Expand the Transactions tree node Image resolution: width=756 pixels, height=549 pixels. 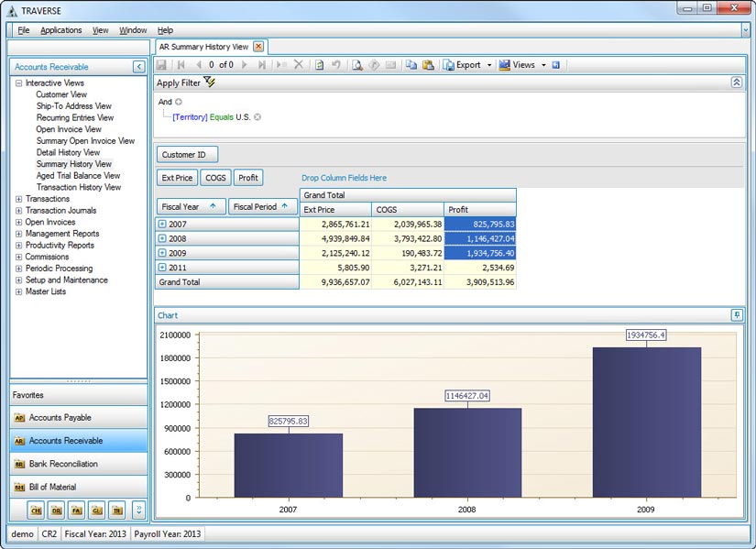click(x=19, y=199)
